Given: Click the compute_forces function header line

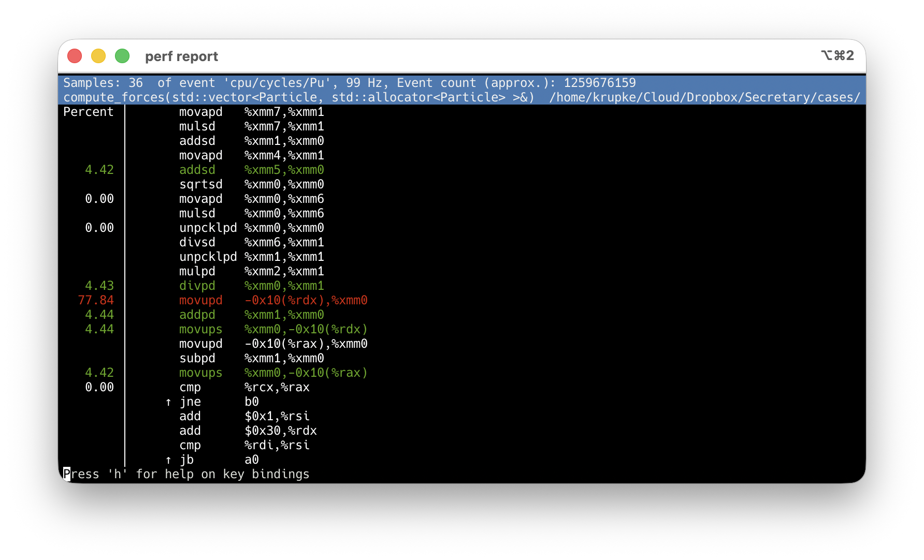Looking at the screenshot, I should pos(298,97).
